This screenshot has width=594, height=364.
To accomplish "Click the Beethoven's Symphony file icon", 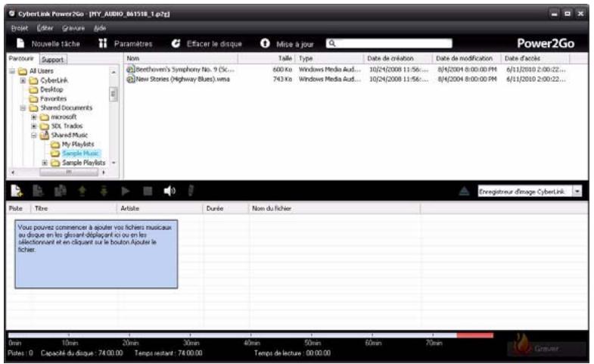I will click(x=131, y=70).
